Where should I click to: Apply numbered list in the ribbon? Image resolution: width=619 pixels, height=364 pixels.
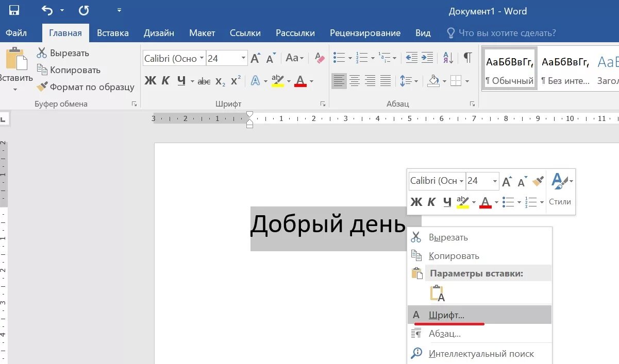pos(362,57)
